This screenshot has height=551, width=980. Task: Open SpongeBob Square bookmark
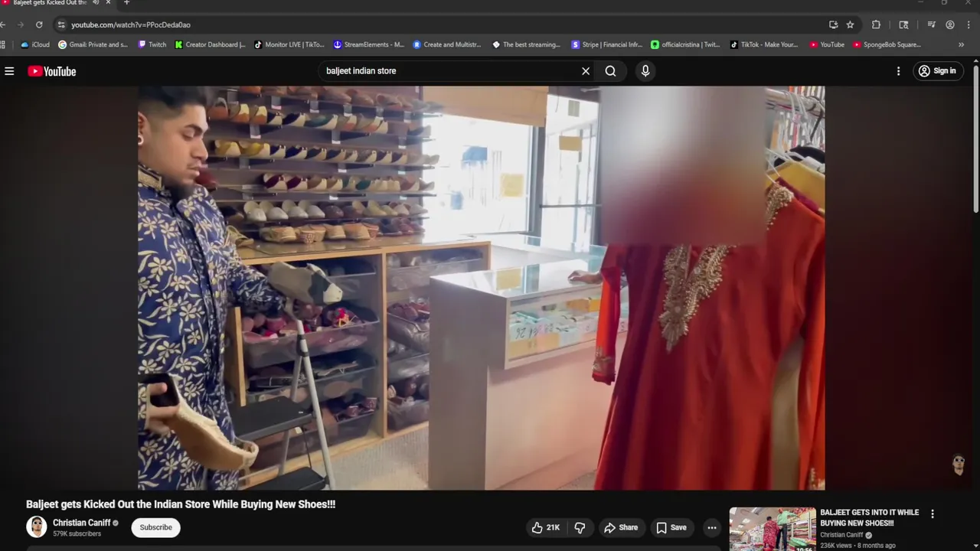tap(887, 44)
